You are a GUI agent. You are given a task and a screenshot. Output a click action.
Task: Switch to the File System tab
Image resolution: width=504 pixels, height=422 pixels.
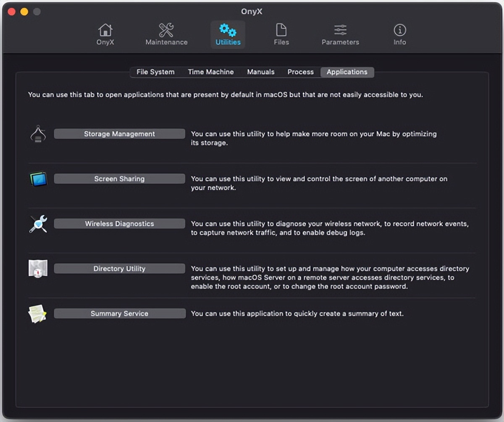pyautogui.click(x=155, y=72)
